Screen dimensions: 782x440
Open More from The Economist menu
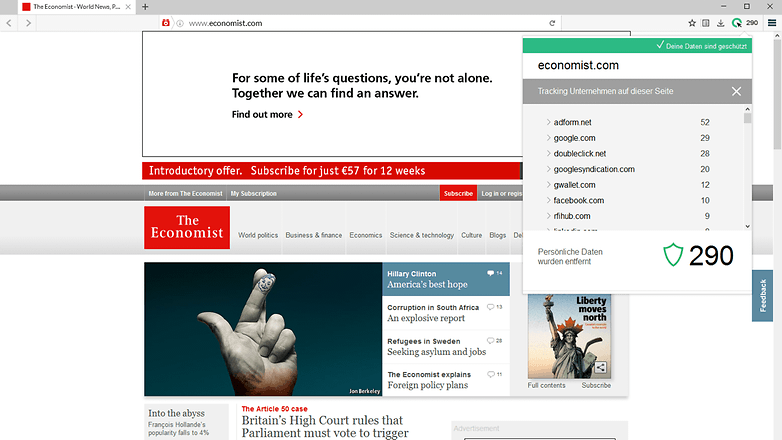pos(185,194)
